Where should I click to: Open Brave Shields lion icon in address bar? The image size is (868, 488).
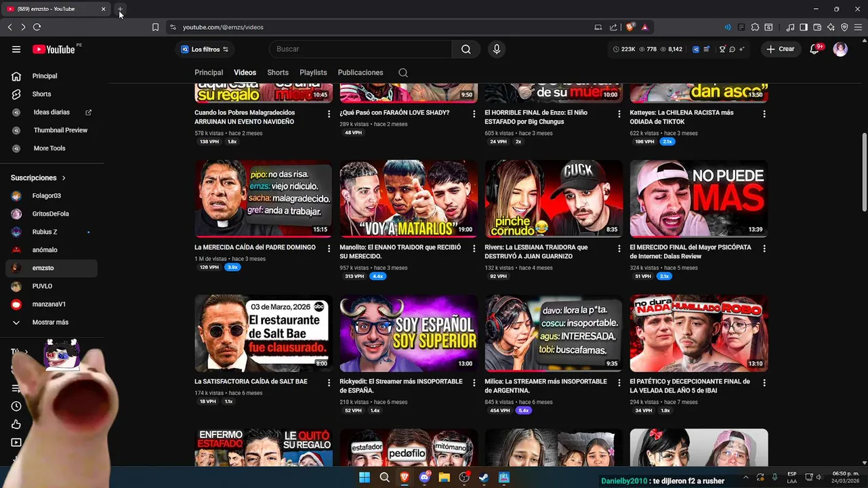coord(630,27)
